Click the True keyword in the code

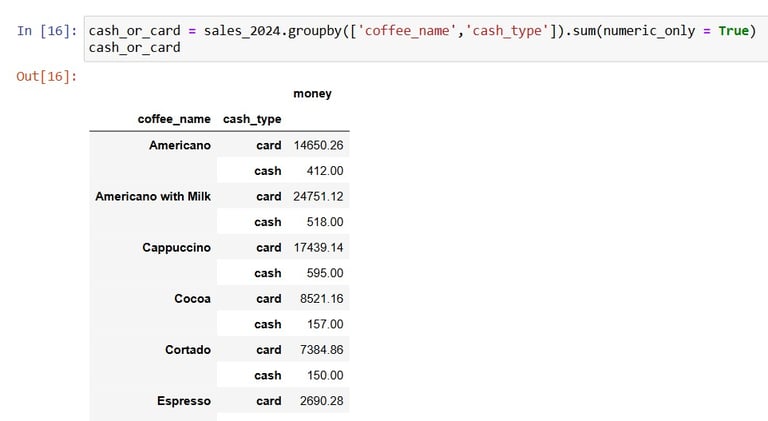[734, 31]
